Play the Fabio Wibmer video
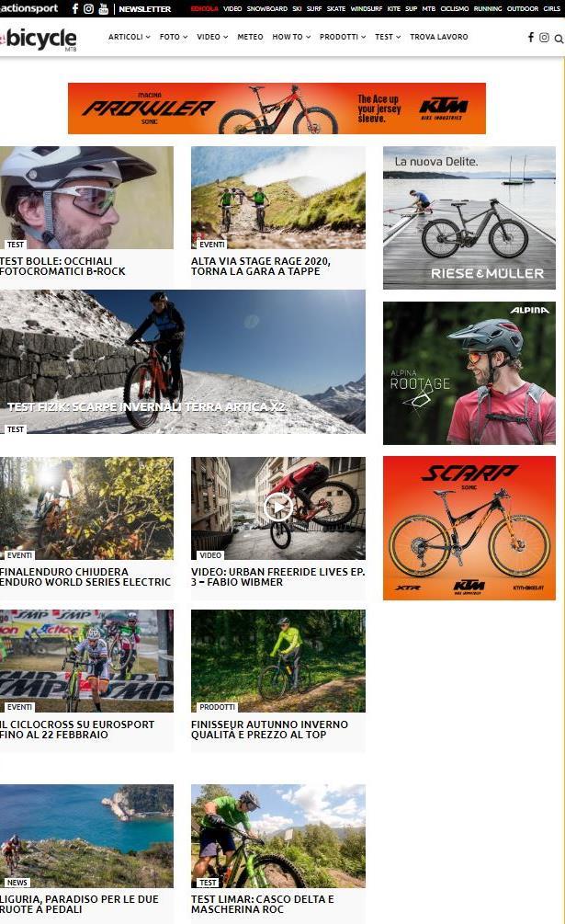This screenshot has width=565, height=924. click(x=277, y=507)
